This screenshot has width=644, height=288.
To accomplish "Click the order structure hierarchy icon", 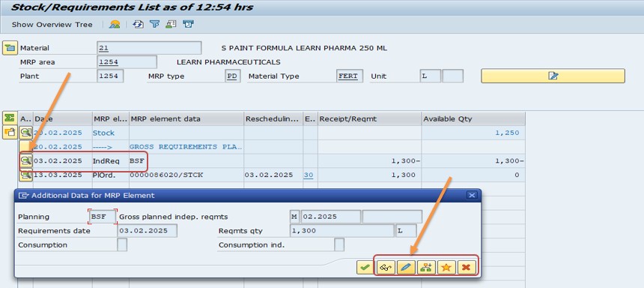I will 426,268.
